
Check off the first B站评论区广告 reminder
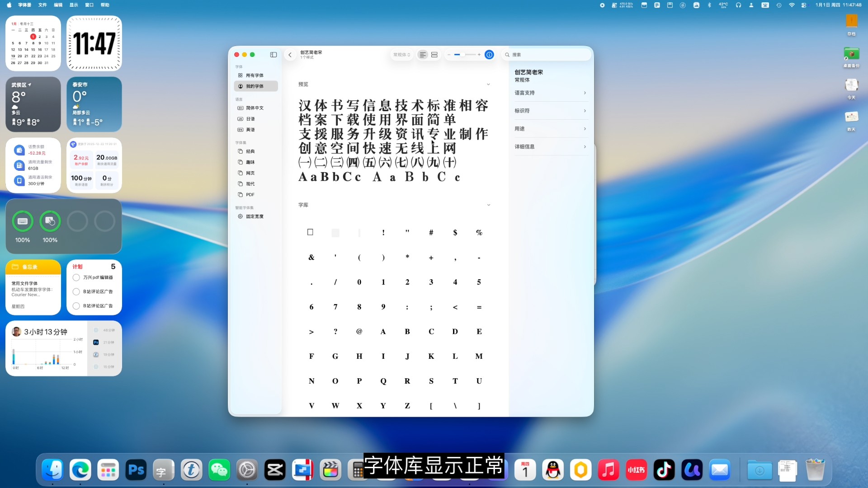75,291
